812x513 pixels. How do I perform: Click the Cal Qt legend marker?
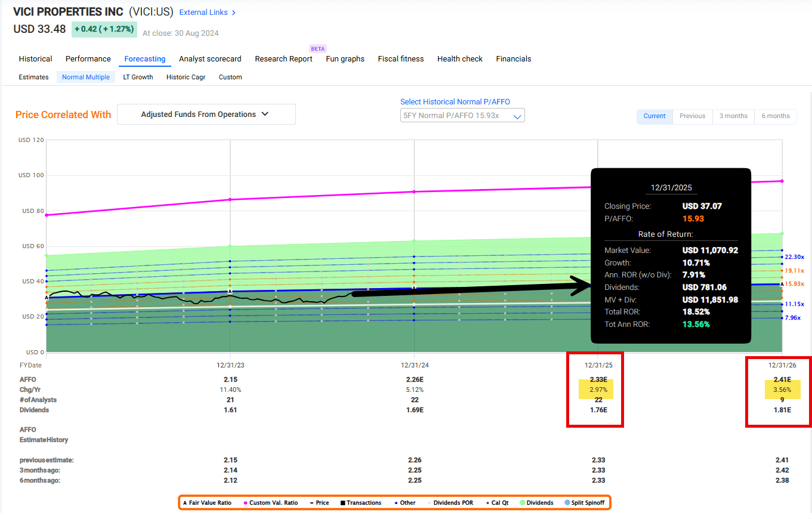tap(487, 503)
